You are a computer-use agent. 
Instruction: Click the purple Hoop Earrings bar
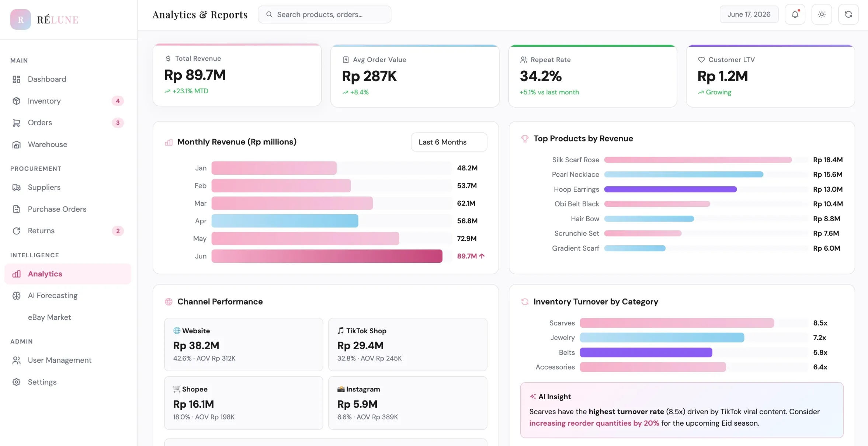pyautogui.click(x=670, y=189)
